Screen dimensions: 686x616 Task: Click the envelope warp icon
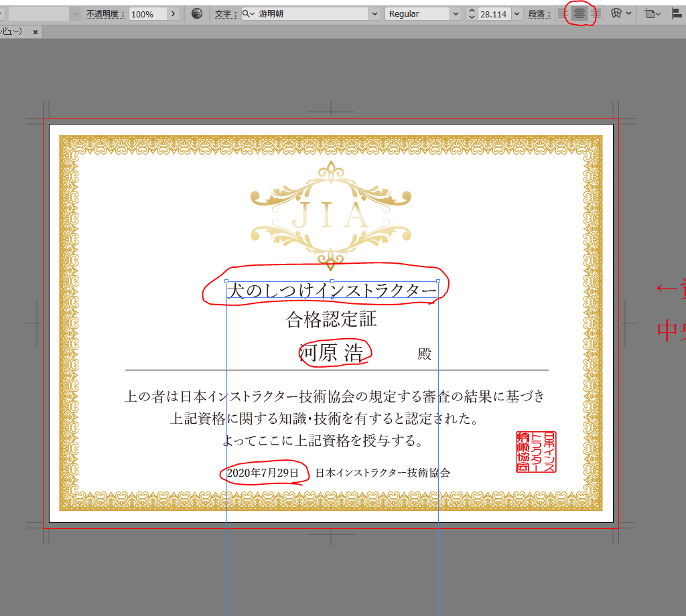click(x=616, y=13)
